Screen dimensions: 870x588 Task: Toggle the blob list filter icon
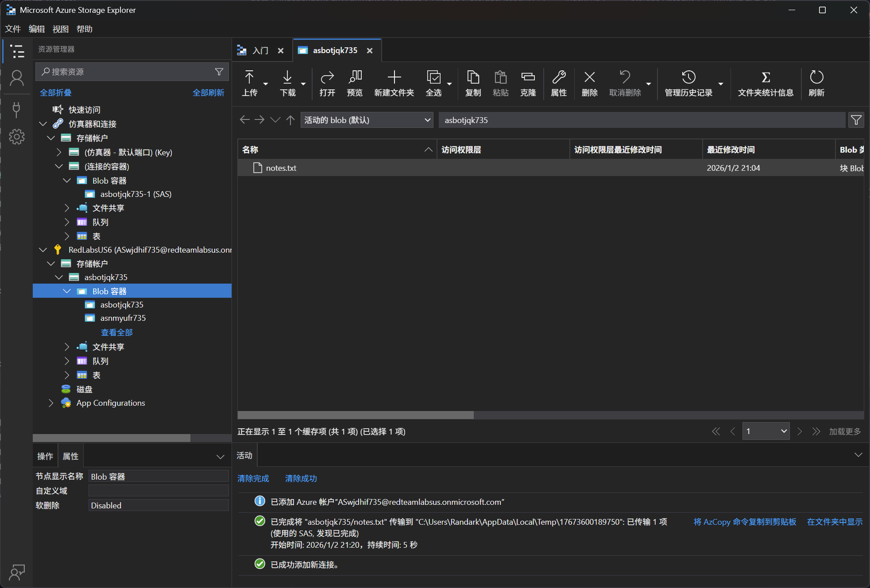tap(856, 120)
